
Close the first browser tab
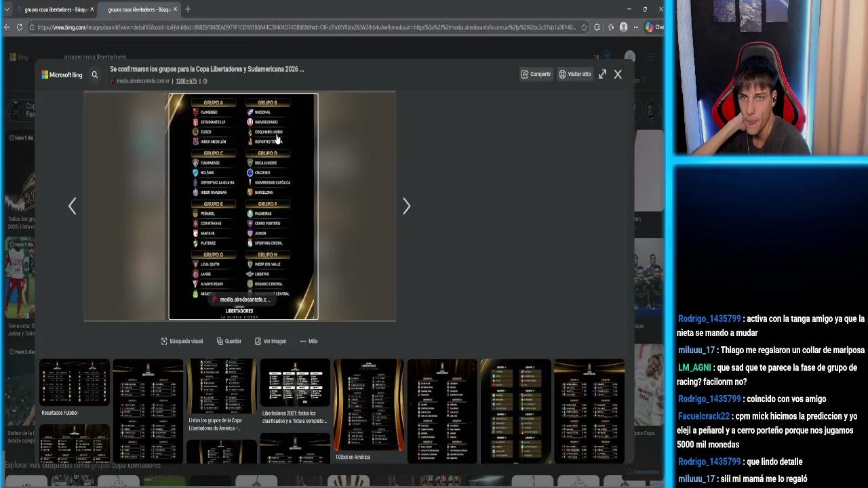[x=92, y=9]
